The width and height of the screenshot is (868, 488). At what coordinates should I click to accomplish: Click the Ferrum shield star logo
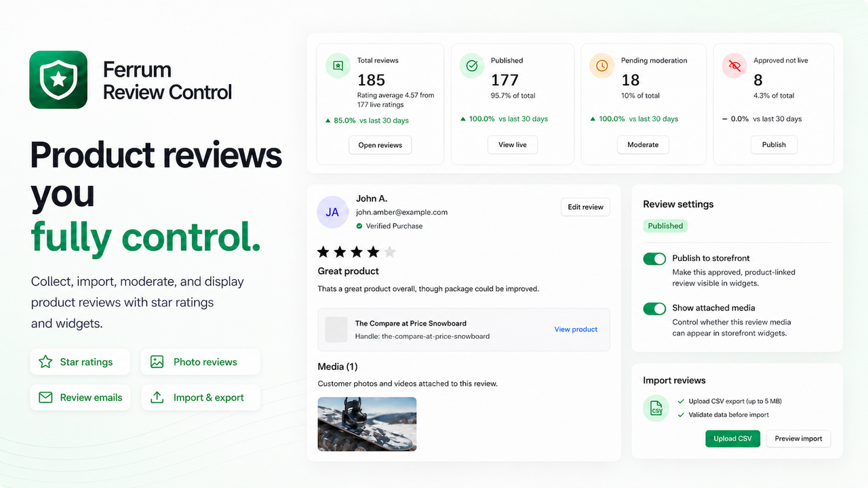tap(58, 80)
